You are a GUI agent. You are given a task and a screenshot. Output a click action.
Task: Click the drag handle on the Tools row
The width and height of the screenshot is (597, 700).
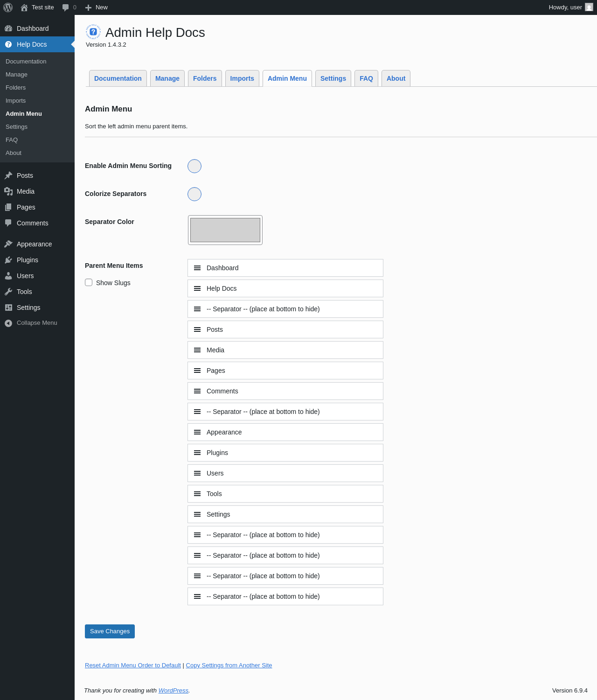197,494
